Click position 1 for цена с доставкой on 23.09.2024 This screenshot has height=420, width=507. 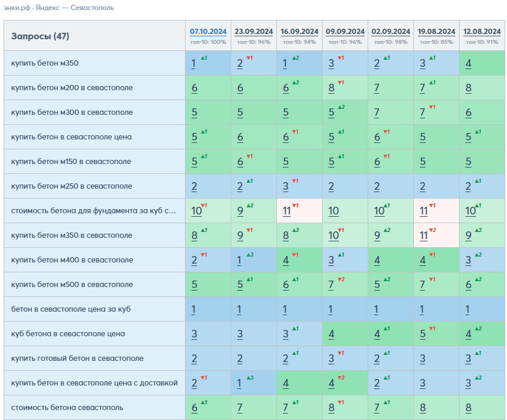[239, 383]
